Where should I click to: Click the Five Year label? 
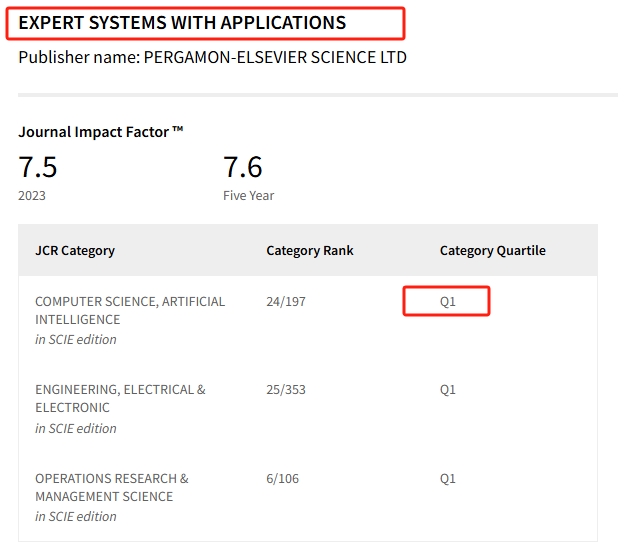coord(248,196)
